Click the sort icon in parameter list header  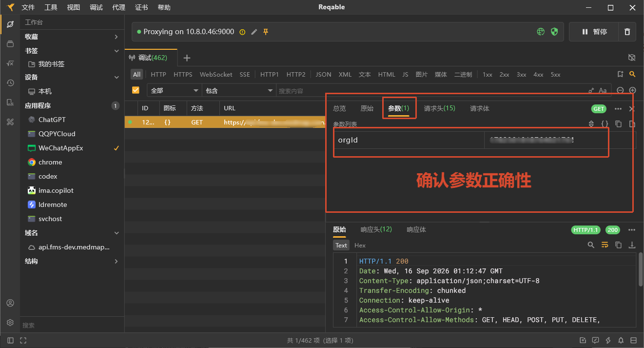point(591,124)
